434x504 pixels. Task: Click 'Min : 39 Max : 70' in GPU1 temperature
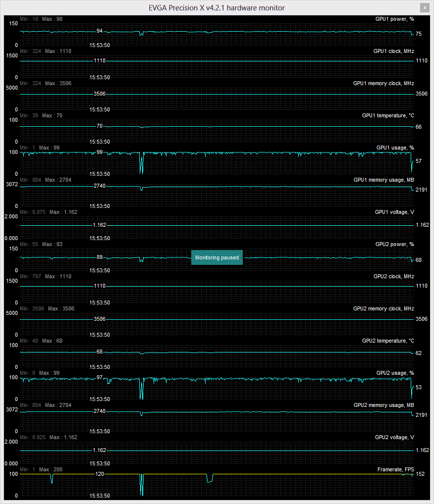pos(41,115)
